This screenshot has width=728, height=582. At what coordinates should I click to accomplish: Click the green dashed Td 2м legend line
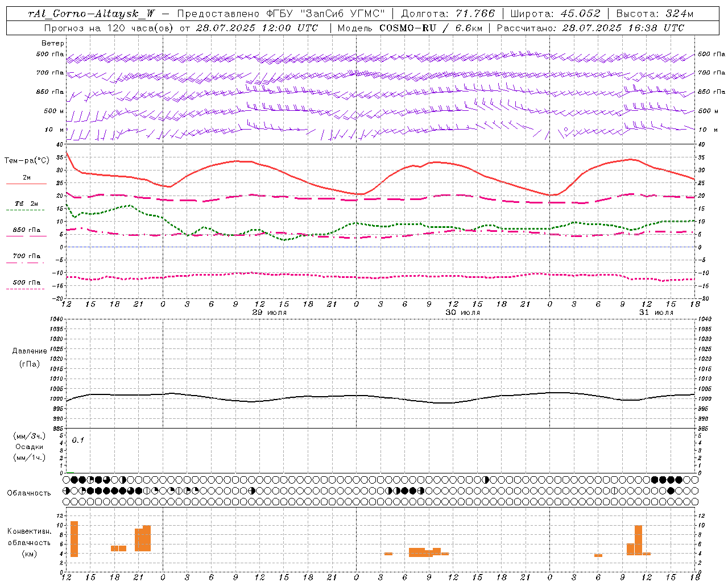[x=25, y=210]
